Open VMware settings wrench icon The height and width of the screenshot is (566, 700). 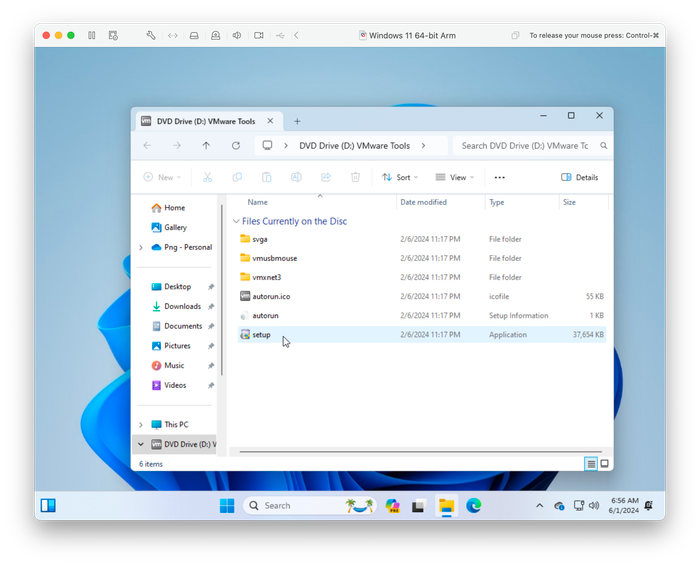coord(151,35)
